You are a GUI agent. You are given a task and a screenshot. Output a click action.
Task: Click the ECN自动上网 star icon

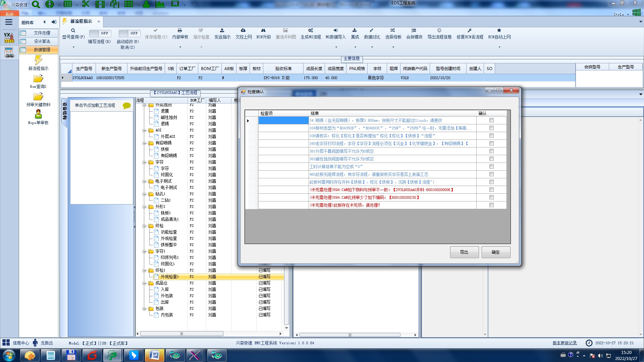coord(499,31)
